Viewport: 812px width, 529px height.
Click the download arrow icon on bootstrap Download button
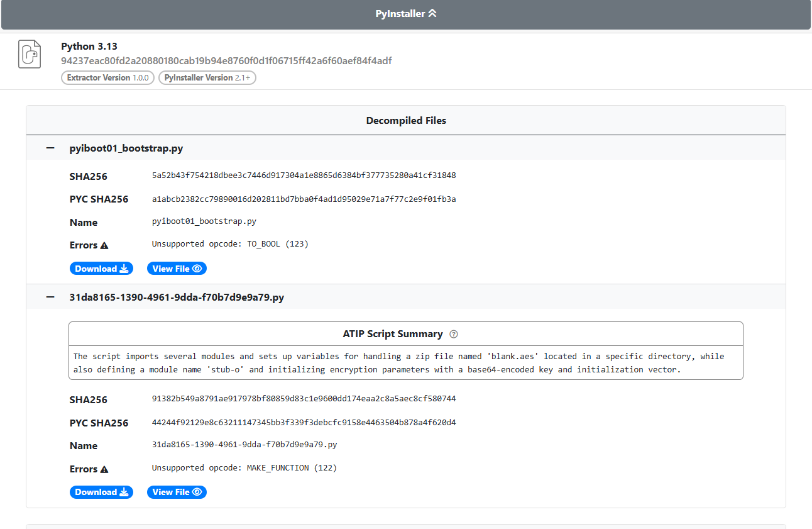pyautogui.click(x=124, y=268)
